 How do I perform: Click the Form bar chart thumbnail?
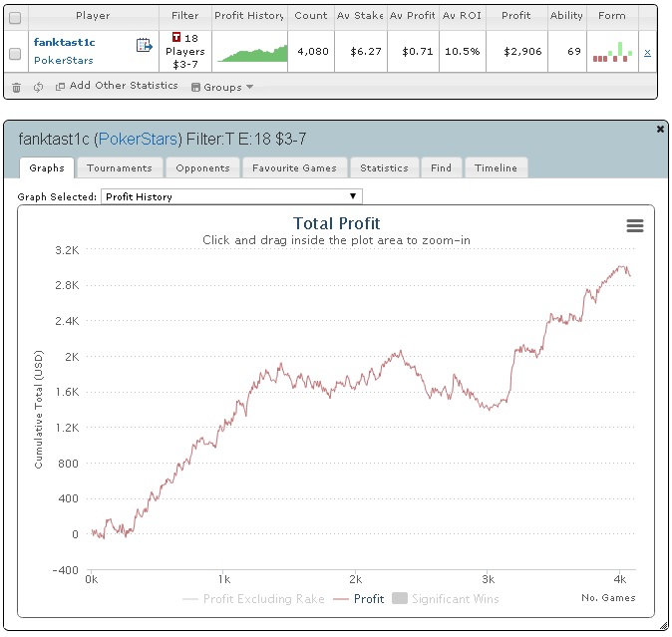point(612,52)
